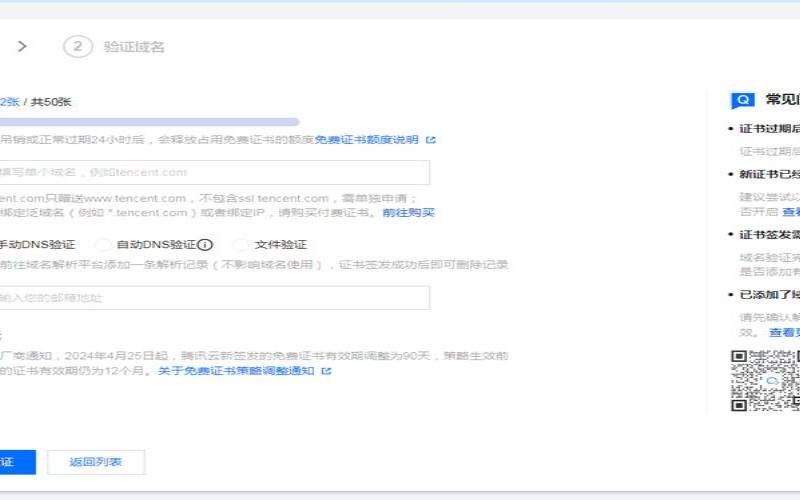800x500 pixels.
Task: Click the 共50张 quota text
Action: click(51, 102)
